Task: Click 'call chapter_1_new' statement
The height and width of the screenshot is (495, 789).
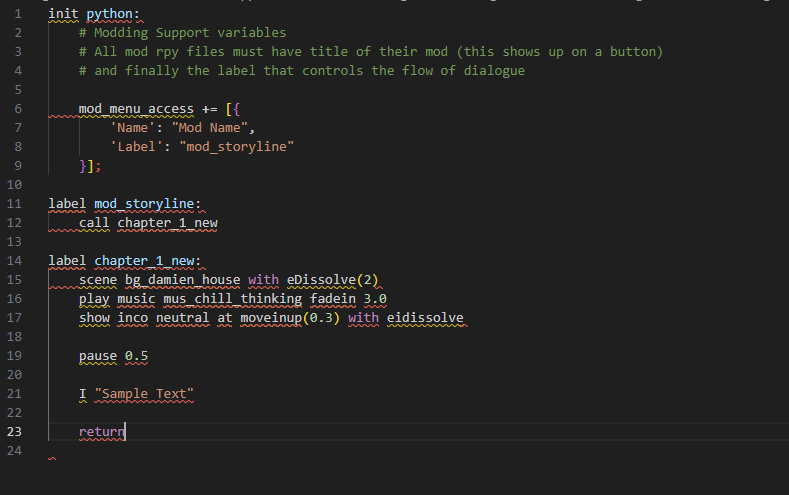Action: pyautogui.click(x=148, y=223)
